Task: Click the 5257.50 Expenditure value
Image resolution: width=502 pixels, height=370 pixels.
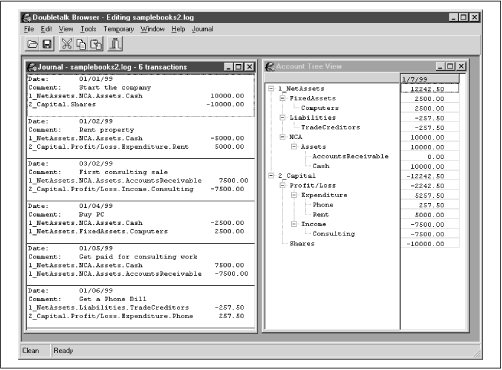Action: click(430, 195)
